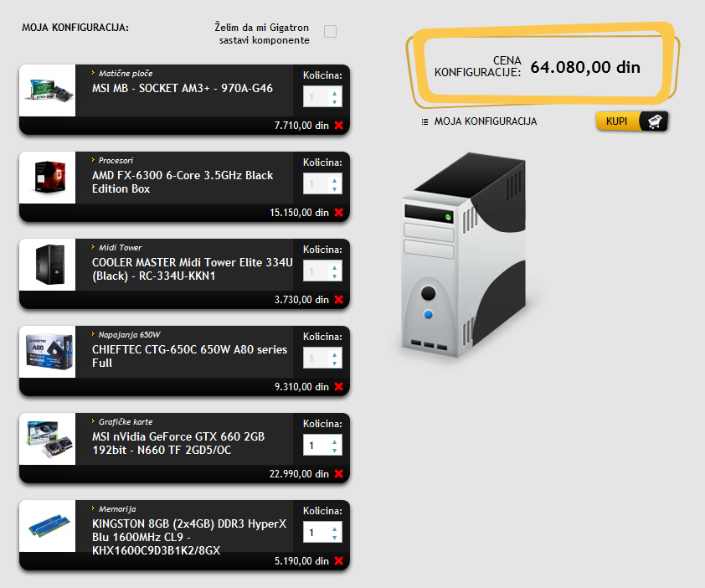The height and width of the screenshot is (588, 705).
Task: Click the 3.730,00 din tower price
Action: tap(301, 300)
